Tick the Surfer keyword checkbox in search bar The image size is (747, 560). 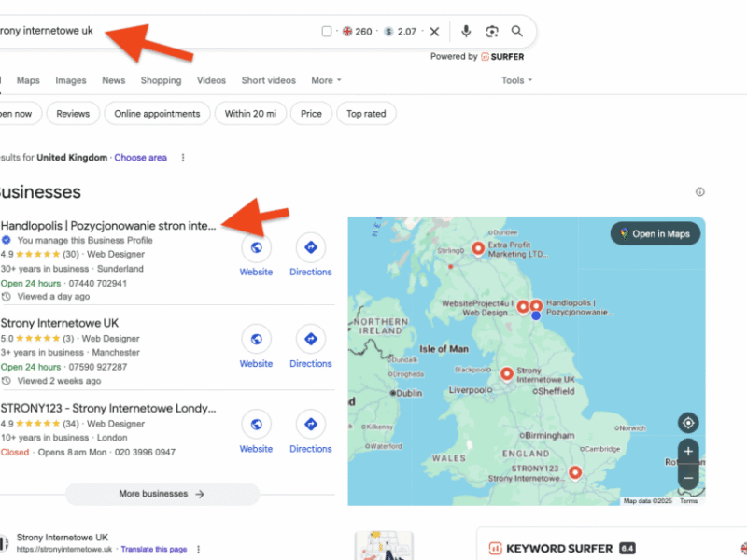327,32
